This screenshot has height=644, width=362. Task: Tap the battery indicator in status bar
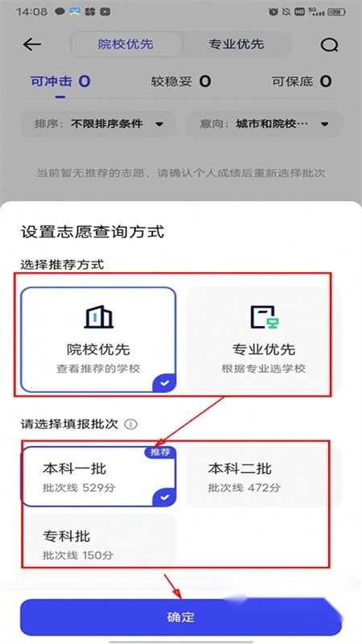(x=336, y=12)
